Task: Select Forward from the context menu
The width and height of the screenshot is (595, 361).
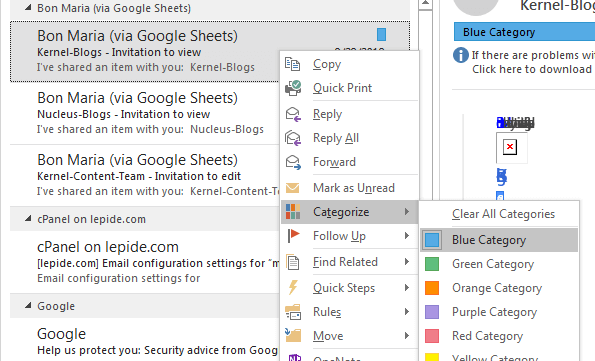Action: tap(334, 162)
